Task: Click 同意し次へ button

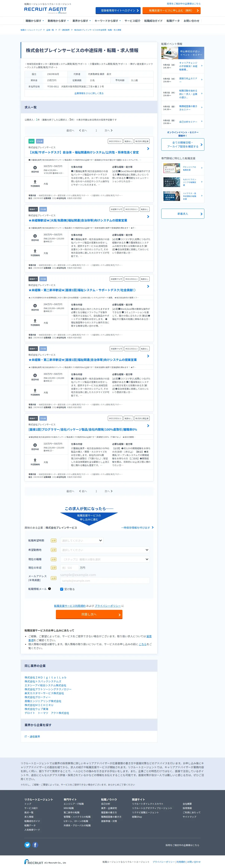Action: click(x=89, y=614)
